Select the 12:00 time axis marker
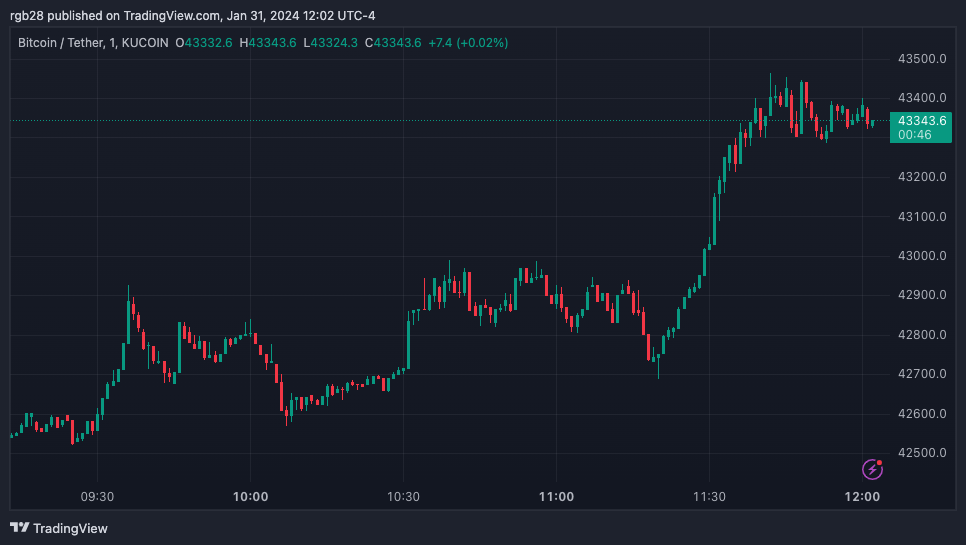The height and width of the screenshot is (545, 966). [862, 497]
